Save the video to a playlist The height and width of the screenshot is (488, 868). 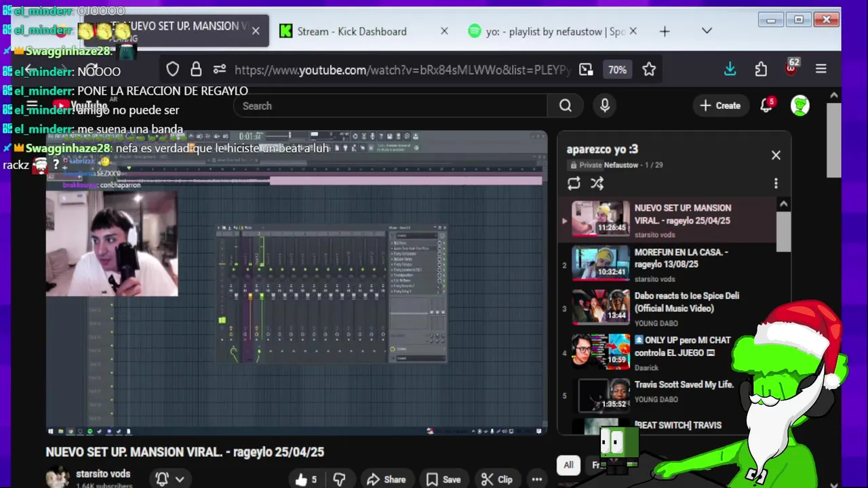pyautogui.click(x=443, y=479)
